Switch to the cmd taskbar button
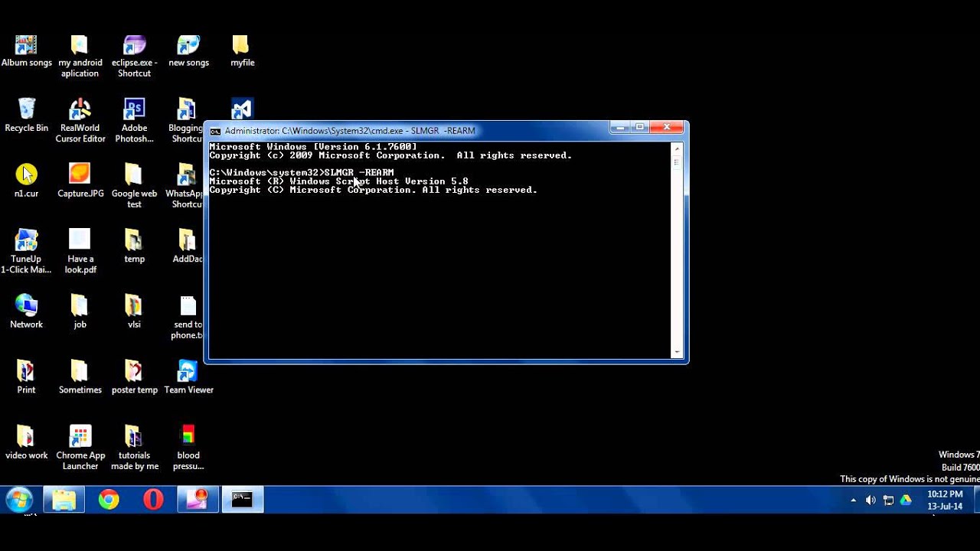The height and width of the screenshot is (551, 980). [242, 500]
